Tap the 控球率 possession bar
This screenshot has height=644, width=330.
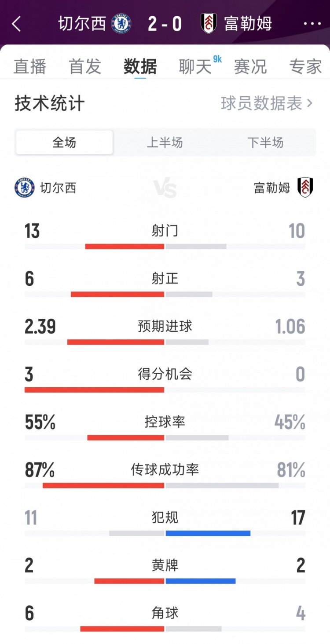click(x=165, y=437)
